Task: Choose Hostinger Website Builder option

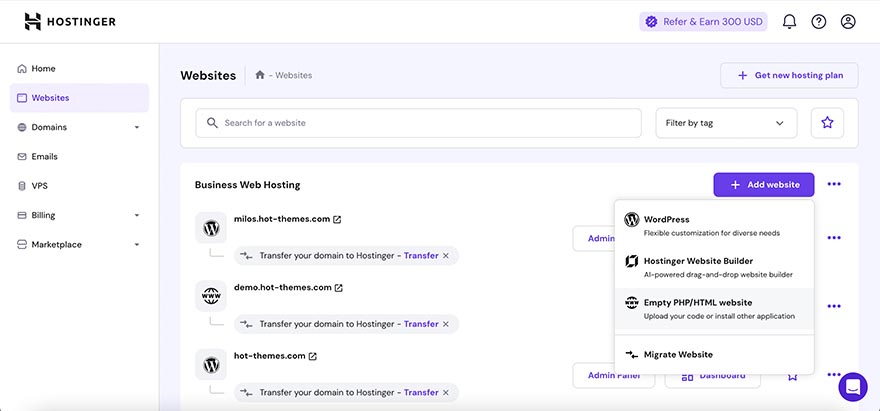Action: (x=714, y=267)
